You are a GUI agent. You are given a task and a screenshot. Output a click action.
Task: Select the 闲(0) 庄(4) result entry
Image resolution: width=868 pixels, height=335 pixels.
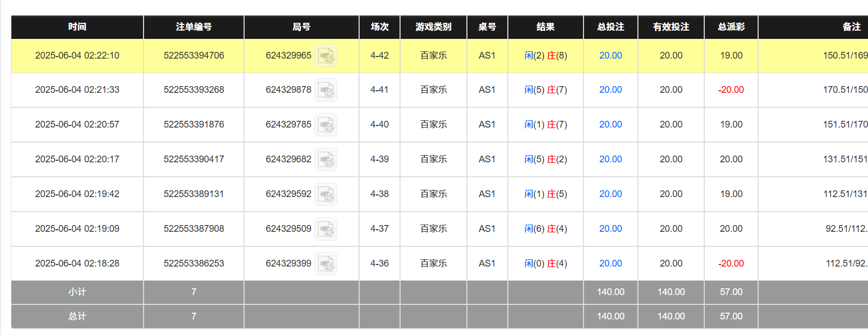(546, 263)
